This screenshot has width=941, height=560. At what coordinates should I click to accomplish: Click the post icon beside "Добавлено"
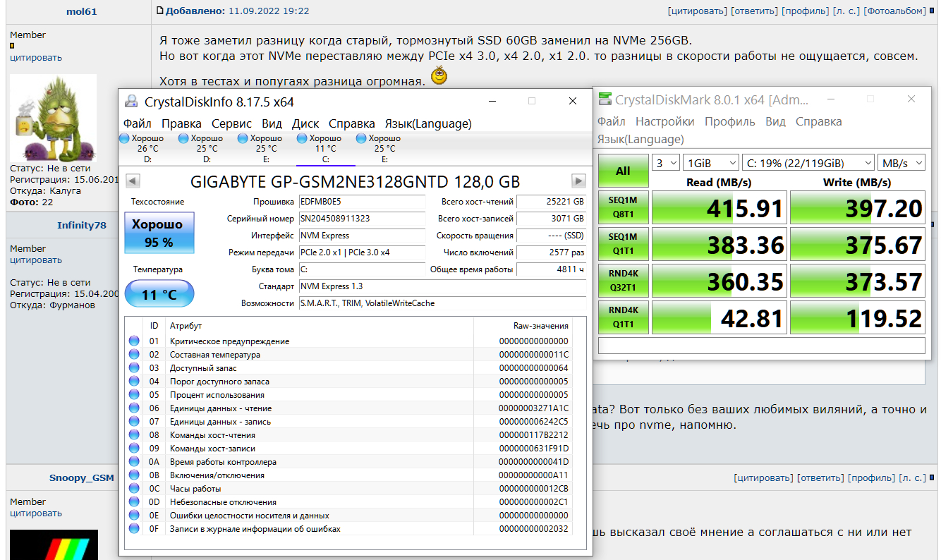pyautogui.click(x=160, y=11)
